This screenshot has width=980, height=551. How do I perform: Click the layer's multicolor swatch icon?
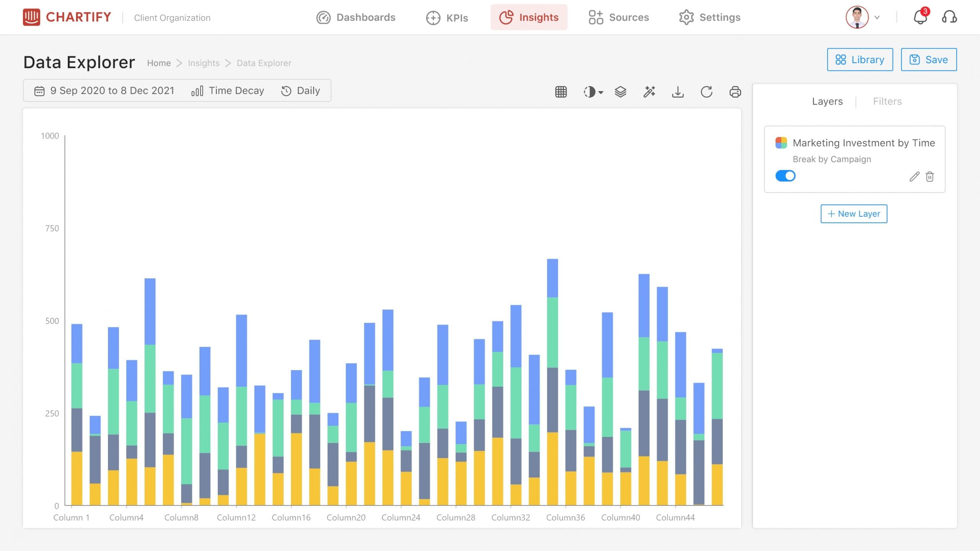tap(781, 143)
